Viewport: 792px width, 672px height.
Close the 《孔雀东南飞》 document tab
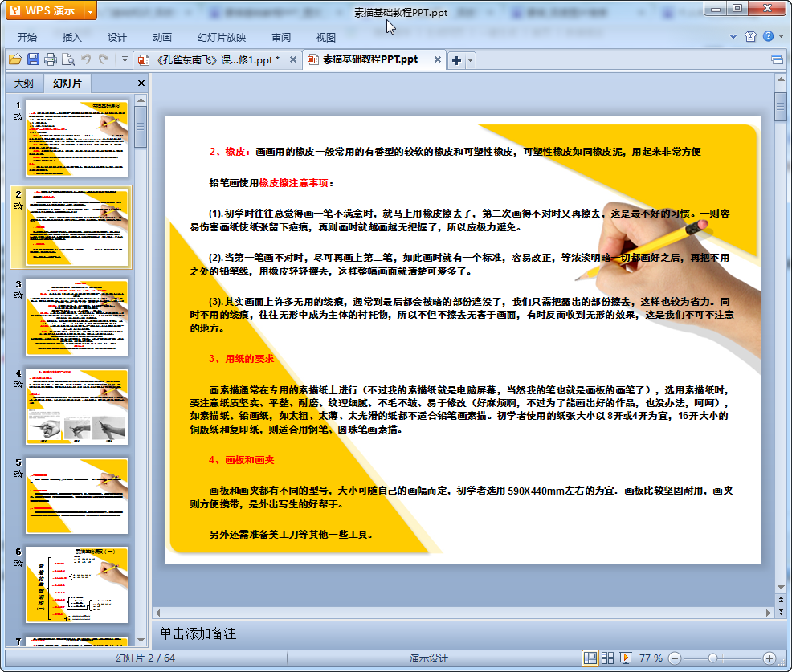pos(293,59)
